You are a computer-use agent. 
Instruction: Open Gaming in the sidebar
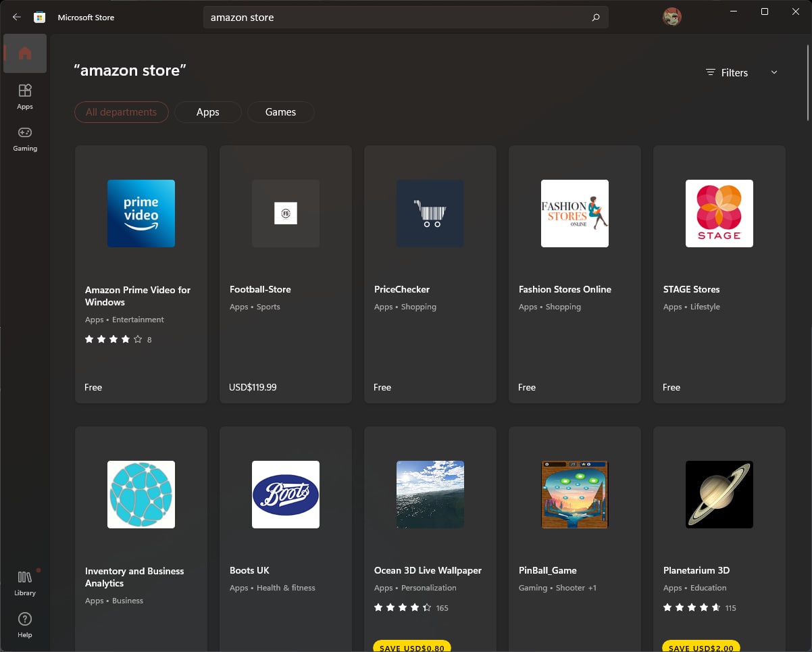click(x=25, y=139)
